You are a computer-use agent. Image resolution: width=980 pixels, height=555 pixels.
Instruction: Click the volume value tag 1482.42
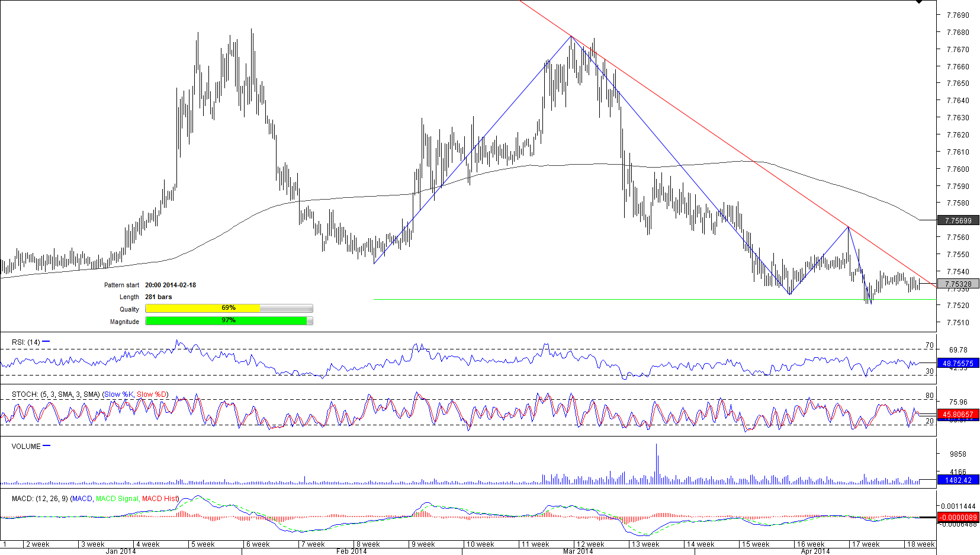coord(958,480)
